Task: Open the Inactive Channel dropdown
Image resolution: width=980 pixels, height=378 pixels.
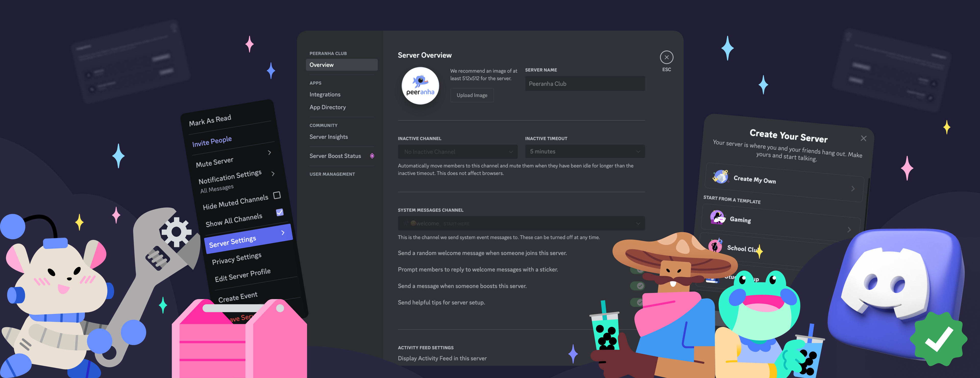Action: [458, 152]
